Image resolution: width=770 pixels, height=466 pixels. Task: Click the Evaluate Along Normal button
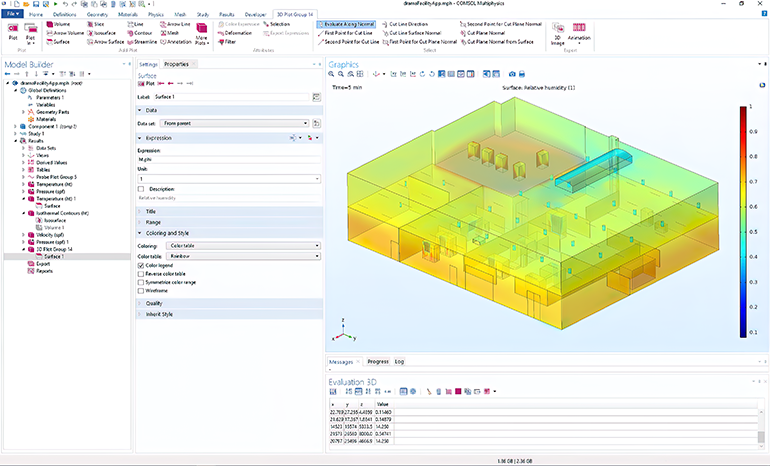(x=347, y=24)
